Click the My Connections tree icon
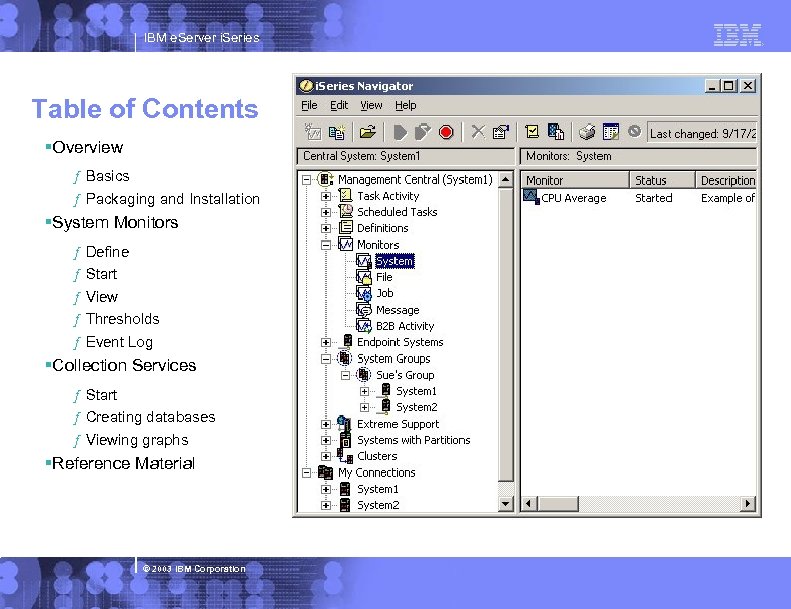The height and width of the screenshot is (609, 791). (325, 472)
